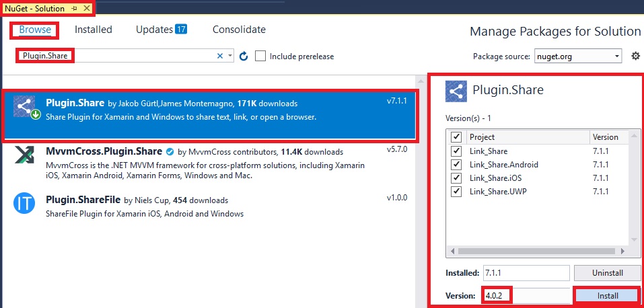Click the Installed 7.1.1 field
Image resolution: width=644 pixels, height=308 pixels.
[526, 272]
